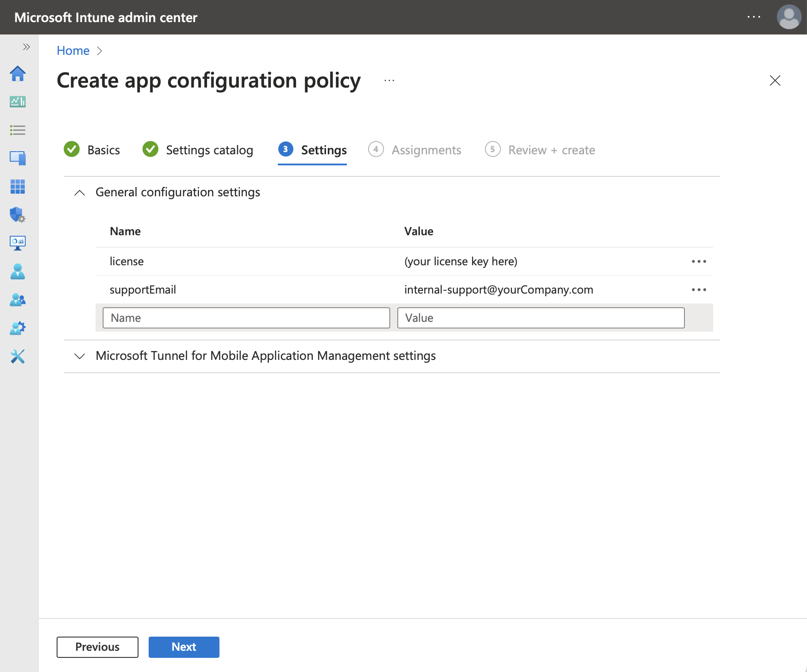Open Reports monitor icon in sidebar
Viewport: 807px width, 672px height.
(x=18, y=243)
